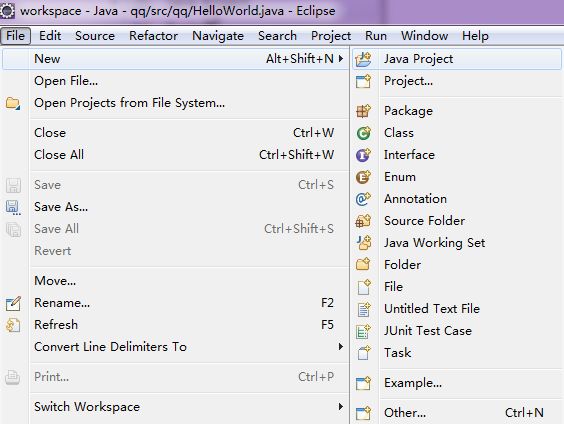This screenshot has height=424, width=564.
Task: Select Java Working Set entry
Action: point(457,242)
